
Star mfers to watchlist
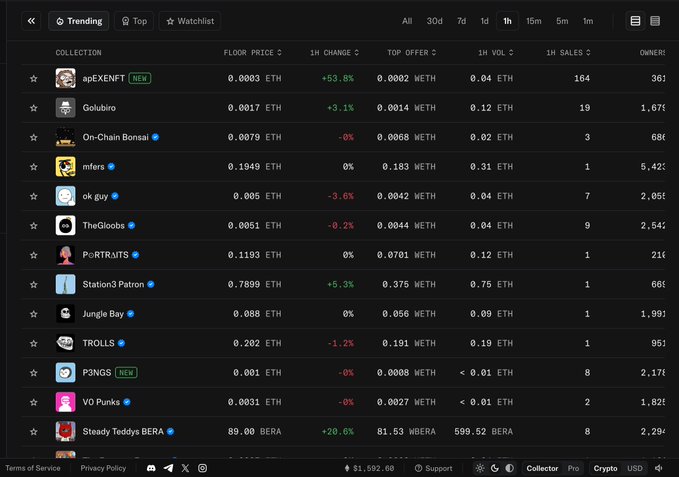coord(33,167)
